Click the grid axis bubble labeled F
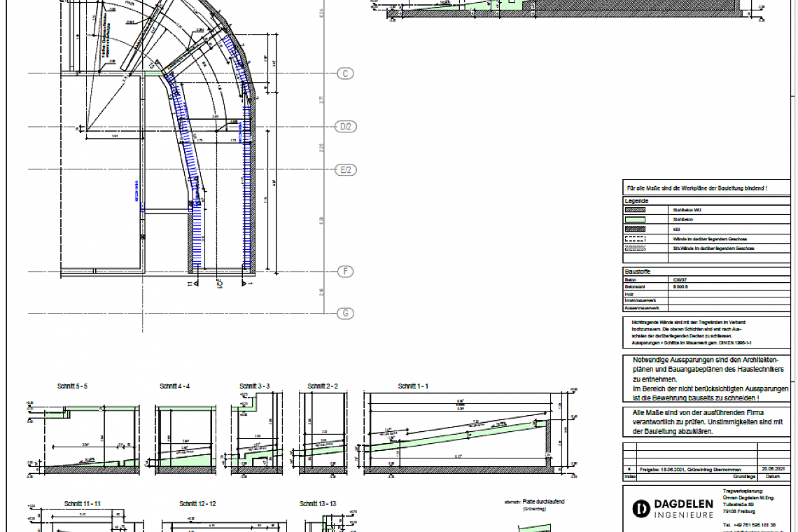The height and width of the screenshot is (532, 798). click(x=345, y=272)
